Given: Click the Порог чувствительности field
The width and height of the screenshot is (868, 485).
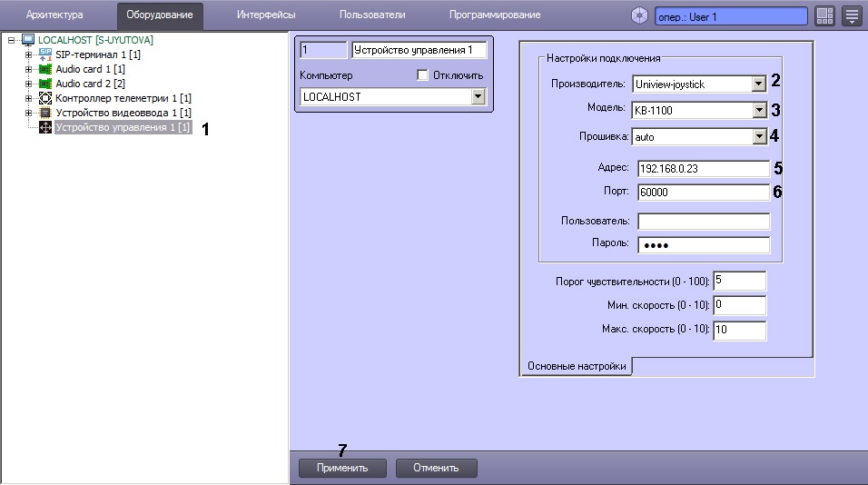Looking at the screenshot, I should (x=739, y=281).
